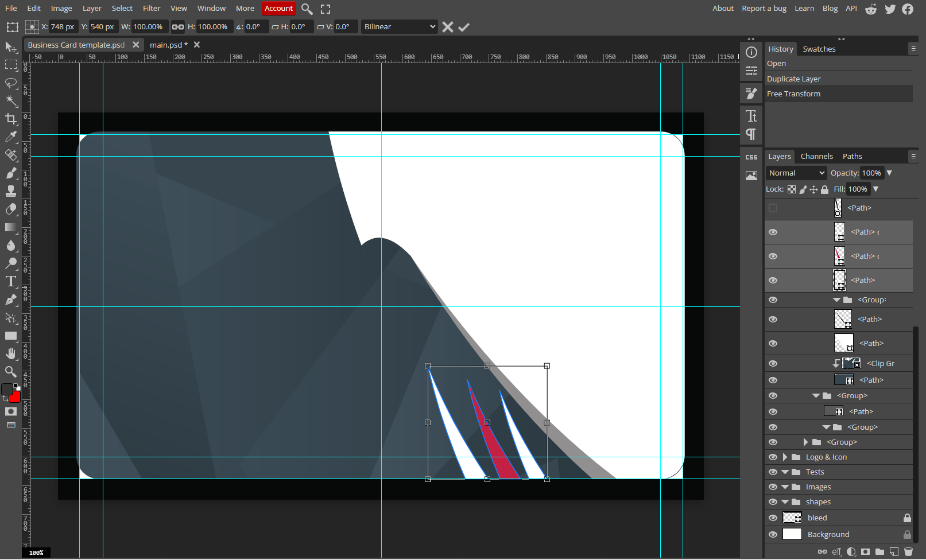Show the hidden top Path layer
This screenshot has height=560, width=926.
[x=773, y=208]
